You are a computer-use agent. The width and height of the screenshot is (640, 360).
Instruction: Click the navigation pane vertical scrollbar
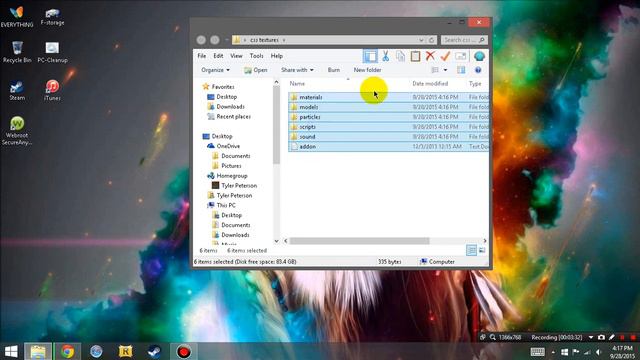click(x=276, y=124)
